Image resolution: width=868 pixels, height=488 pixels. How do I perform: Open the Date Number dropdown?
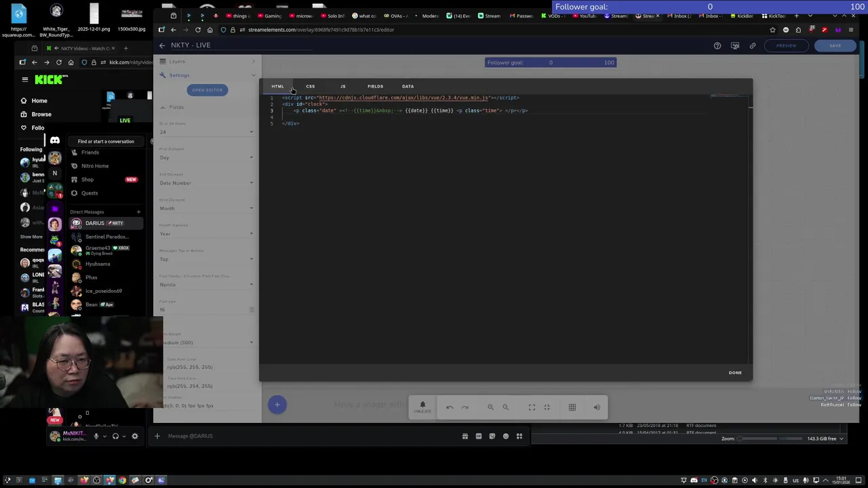click(207, 183)
